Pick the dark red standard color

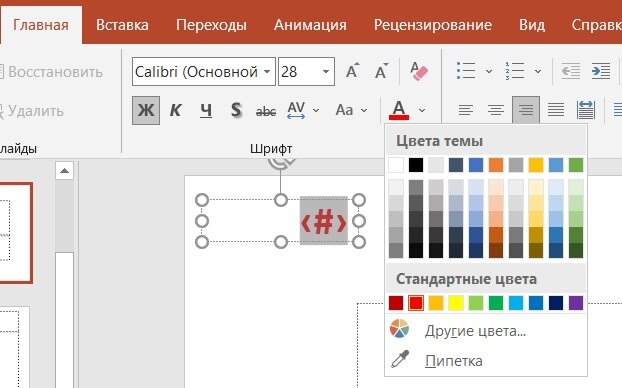click(x=396, y=303)
